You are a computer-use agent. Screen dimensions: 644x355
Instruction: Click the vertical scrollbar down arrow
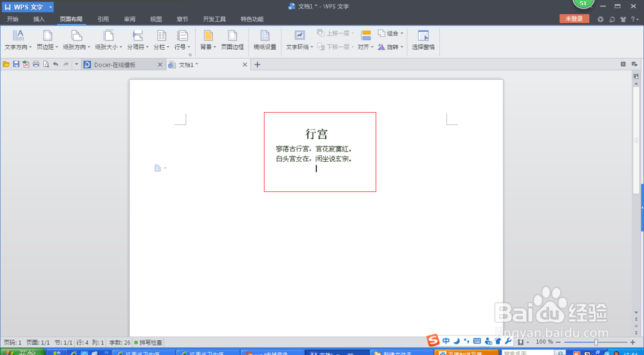click(x=636, y=312)
